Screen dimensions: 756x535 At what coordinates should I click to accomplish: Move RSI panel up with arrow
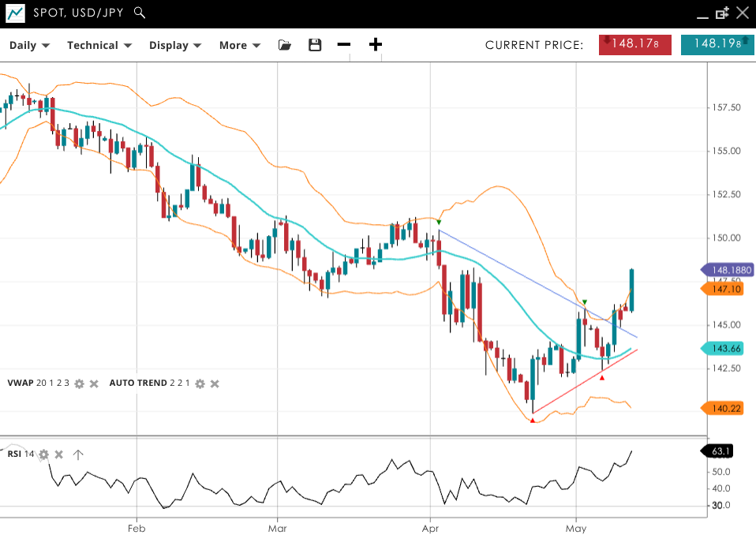tap(78, 455)
